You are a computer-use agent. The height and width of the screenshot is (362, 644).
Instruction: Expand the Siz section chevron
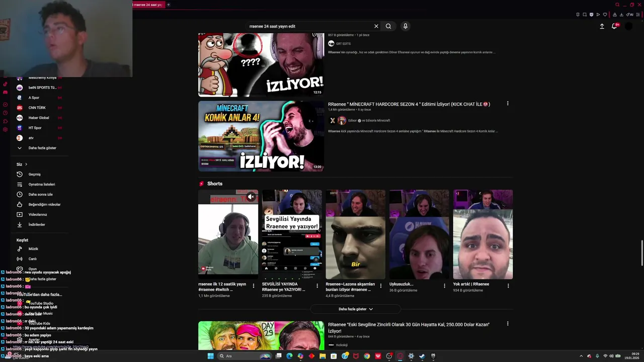click(26, 164)
